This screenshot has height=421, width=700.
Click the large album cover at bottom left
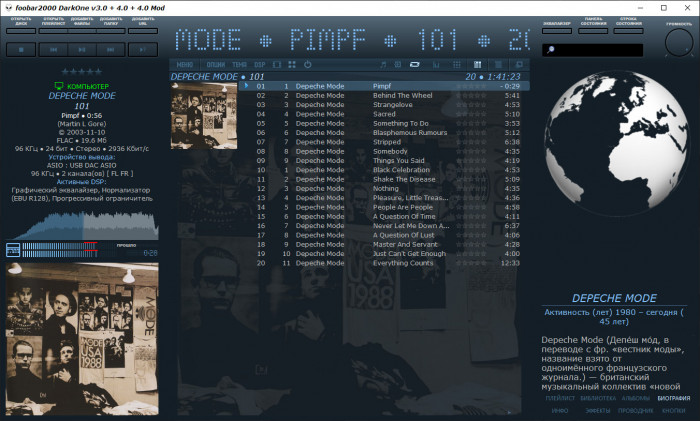pos(82,339)
